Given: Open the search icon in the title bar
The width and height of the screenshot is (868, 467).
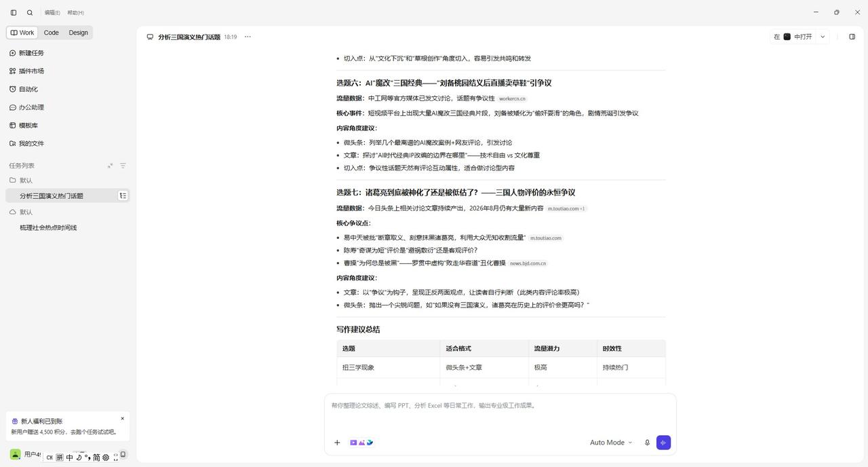Looking at the screenshot, I should click(30, 12).
